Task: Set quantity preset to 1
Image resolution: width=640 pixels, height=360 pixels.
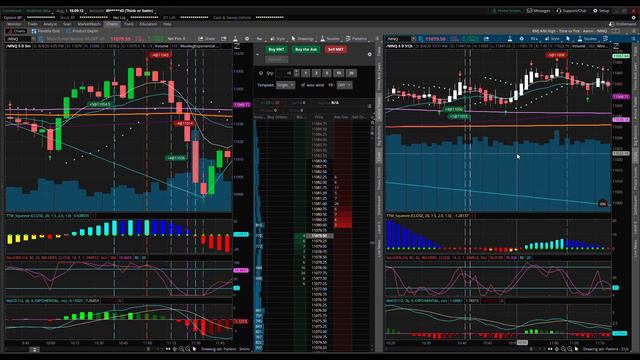Action: (x=306, y=73)
